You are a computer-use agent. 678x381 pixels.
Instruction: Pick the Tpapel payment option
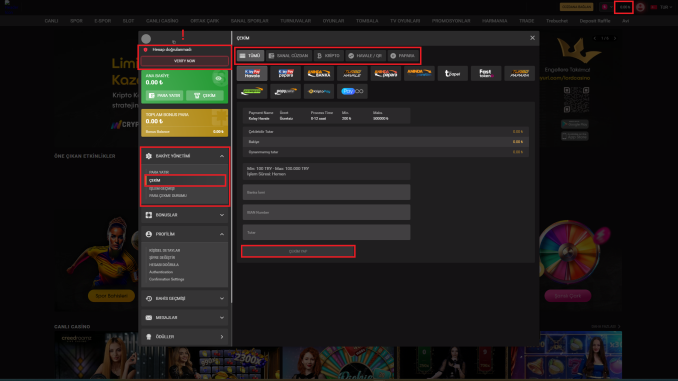(x=452, y=74)
